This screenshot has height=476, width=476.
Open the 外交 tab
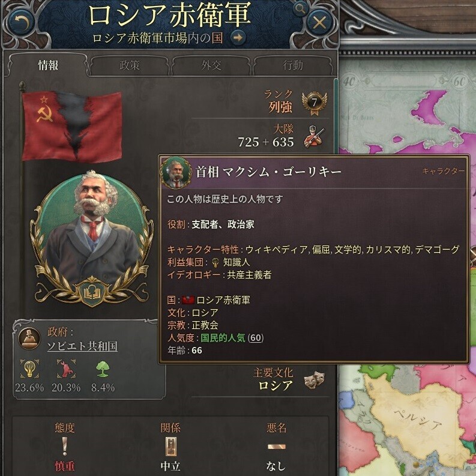pos(211,65)
